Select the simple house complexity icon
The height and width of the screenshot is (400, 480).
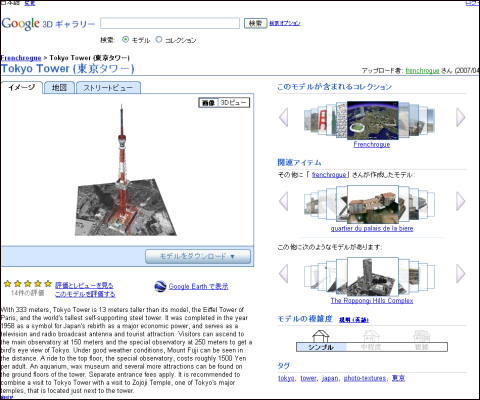320,336
